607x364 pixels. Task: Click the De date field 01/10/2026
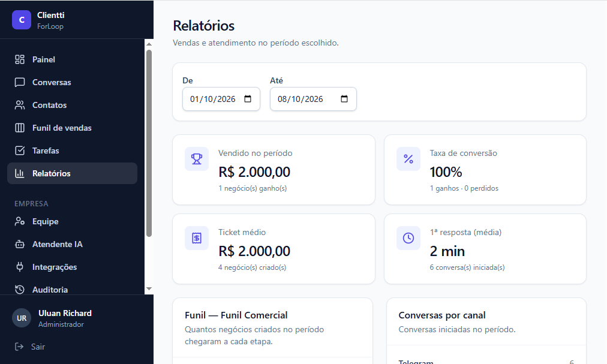click(x=221, y=99)
